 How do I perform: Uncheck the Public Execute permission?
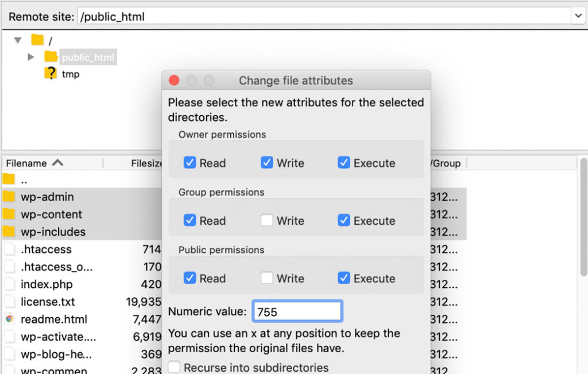point(343,278)
